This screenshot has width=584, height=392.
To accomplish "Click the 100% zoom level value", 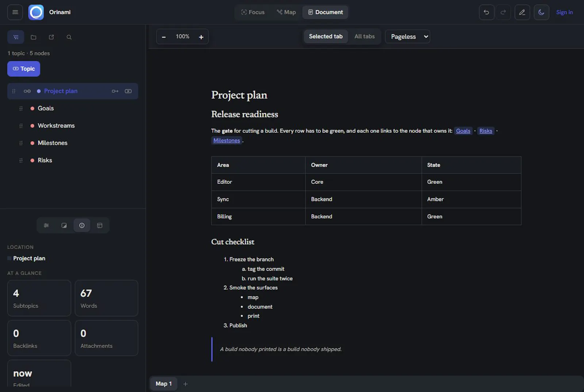I will click(182, 36).
